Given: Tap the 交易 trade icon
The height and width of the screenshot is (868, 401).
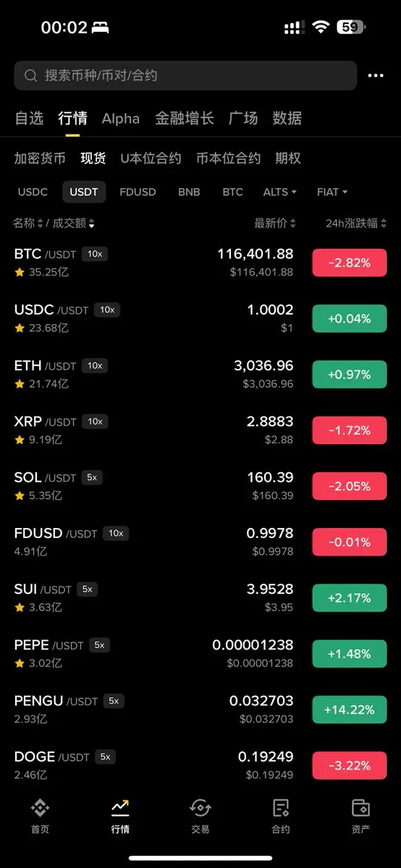Looking at the screenshot, I should pos(200,808).
